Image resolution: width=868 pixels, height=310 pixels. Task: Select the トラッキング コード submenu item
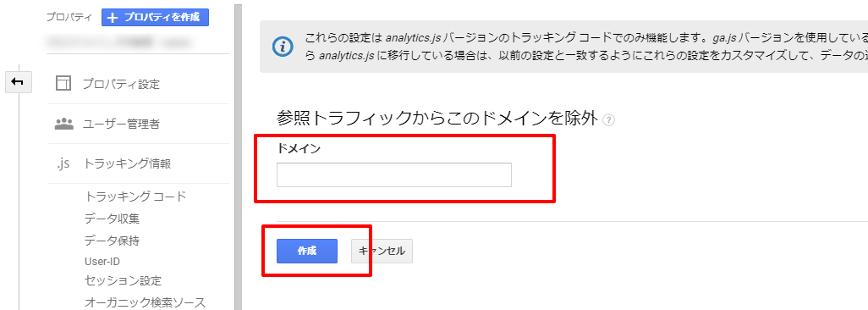click(135, 197)
